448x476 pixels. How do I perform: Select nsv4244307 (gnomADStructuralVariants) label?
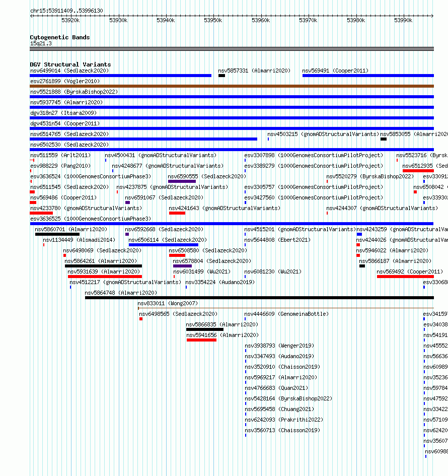click(382, 208)
